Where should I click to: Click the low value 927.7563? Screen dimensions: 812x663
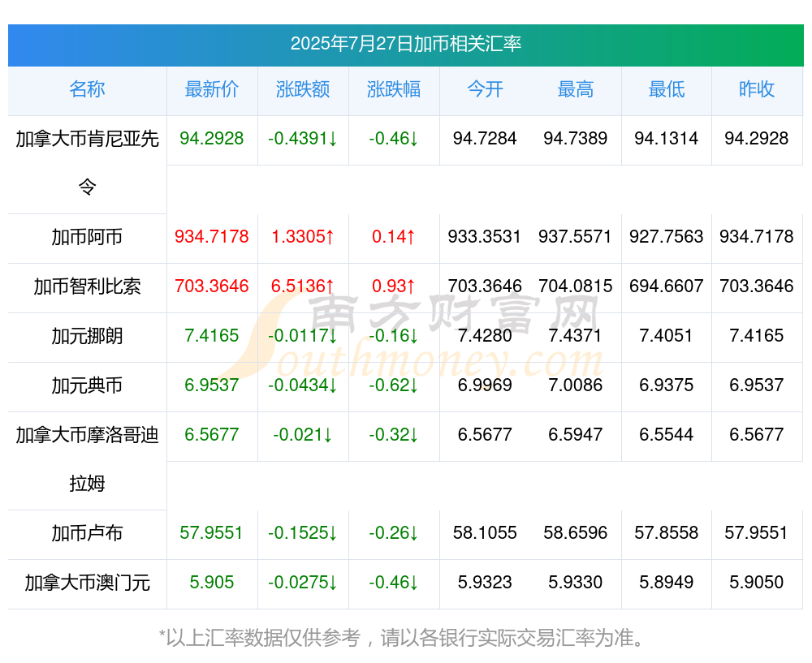[x=667, y=237]
